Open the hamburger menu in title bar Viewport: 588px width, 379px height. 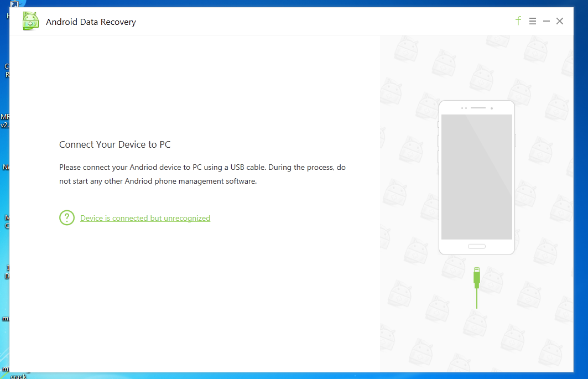click(533, 21)
